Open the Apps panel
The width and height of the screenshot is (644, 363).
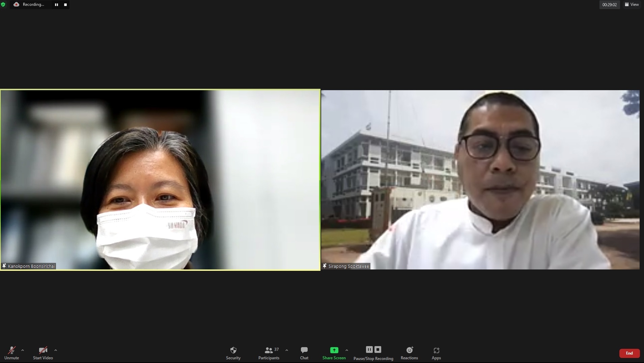coord(436,353)
